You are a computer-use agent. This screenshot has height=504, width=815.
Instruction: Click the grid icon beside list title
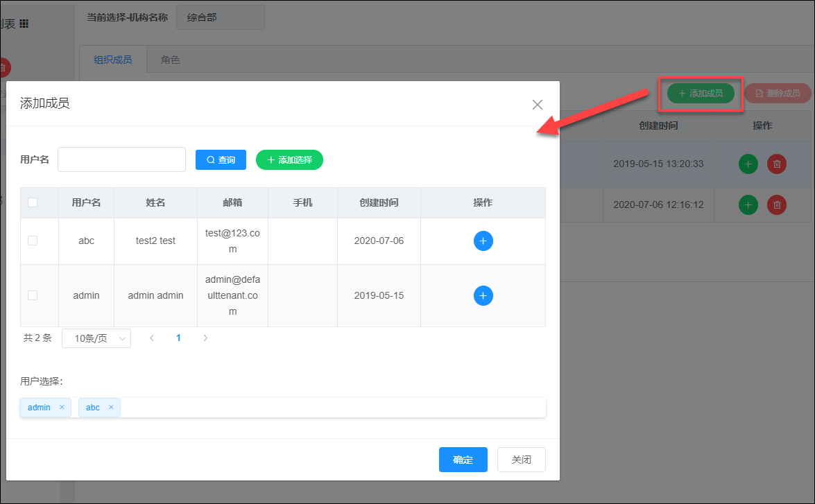[x=24, y=24]
